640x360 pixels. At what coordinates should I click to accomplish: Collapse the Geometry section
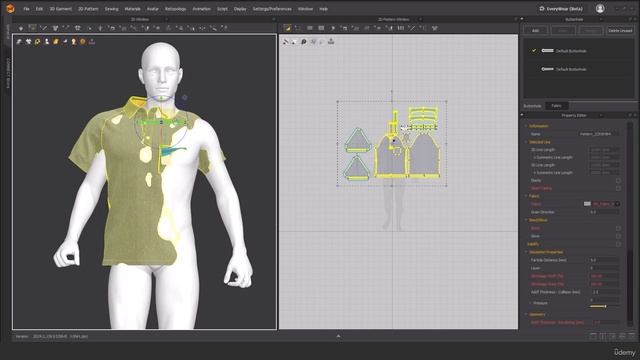[x=526, y=314]
